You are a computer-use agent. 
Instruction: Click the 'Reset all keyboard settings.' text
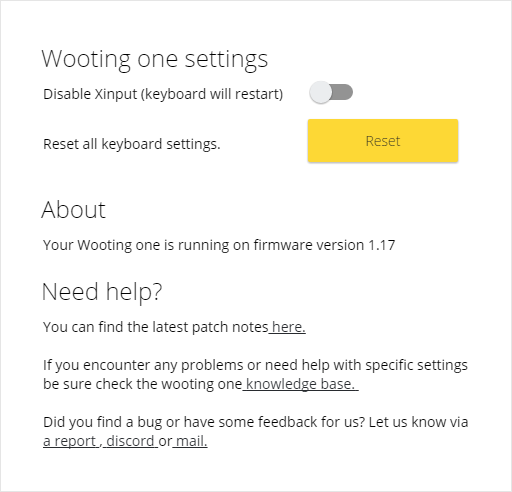point(132,144)
